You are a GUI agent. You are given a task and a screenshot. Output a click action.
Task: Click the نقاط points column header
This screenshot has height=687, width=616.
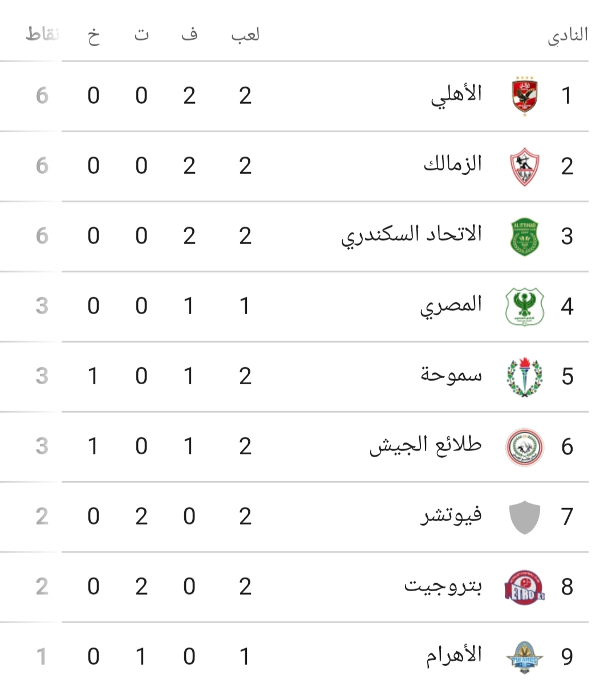pyautogui.click(x=42, y=35)
